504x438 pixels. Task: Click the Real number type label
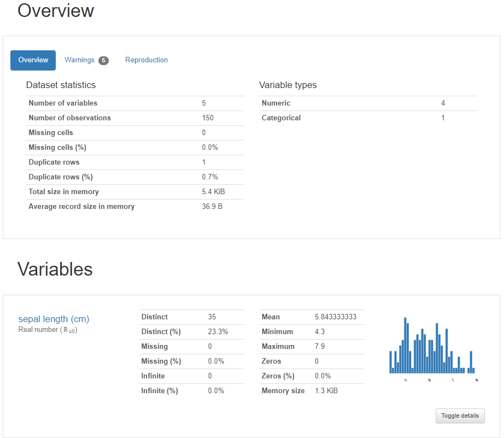pyautogui.click(x=48, y=330)
